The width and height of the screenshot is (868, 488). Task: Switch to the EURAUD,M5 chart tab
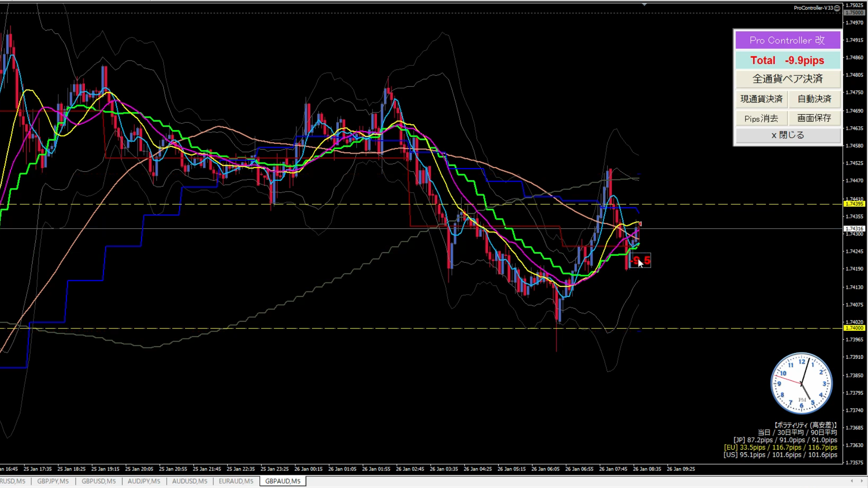236,481
